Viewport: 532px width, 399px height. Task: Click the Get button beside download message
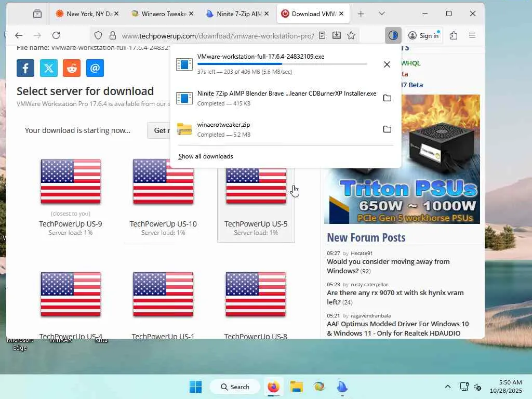(159, 130)
